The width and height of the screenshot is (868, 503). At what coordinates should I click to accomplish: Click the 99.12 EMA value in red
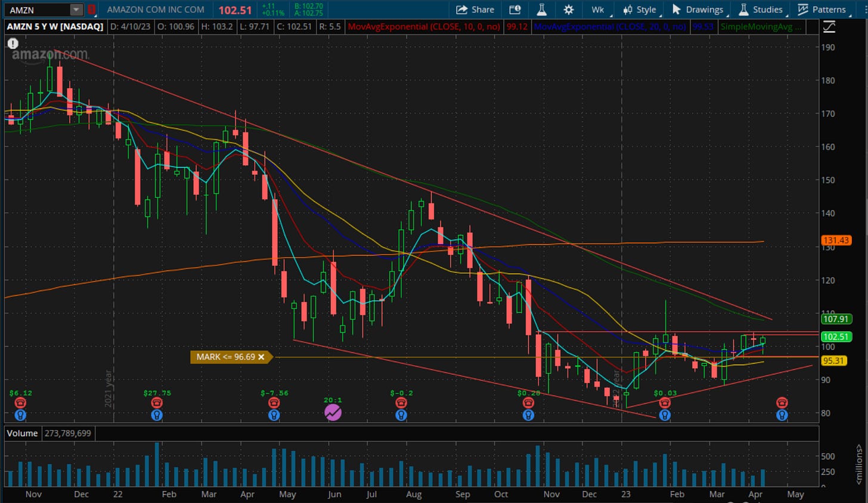point(516,27)
